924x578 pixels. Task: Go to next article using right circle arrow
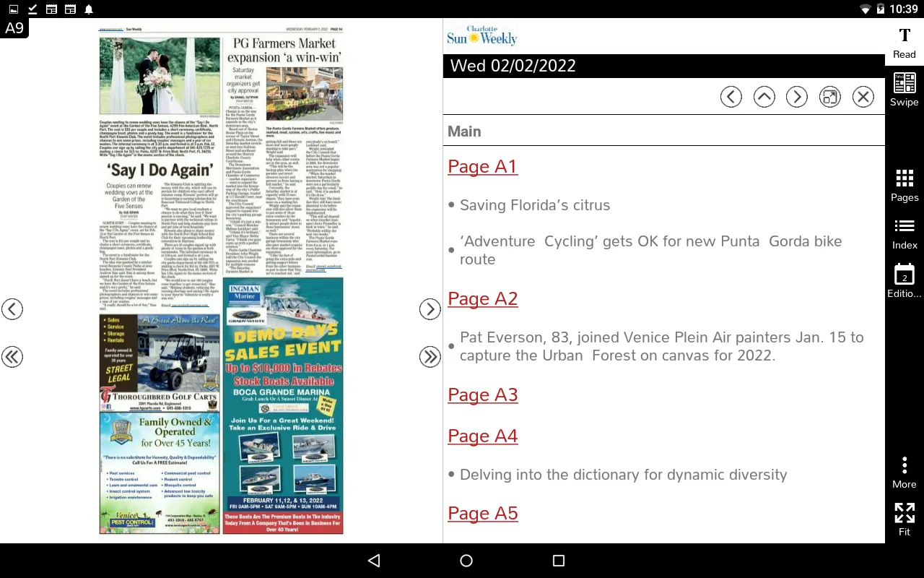[x=796, y=97]
